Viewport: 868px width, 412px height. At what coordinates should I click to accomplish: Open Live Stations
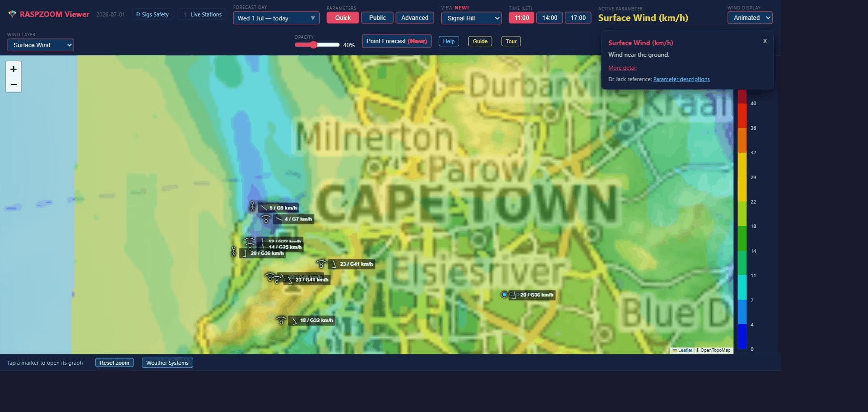[203, 14]
